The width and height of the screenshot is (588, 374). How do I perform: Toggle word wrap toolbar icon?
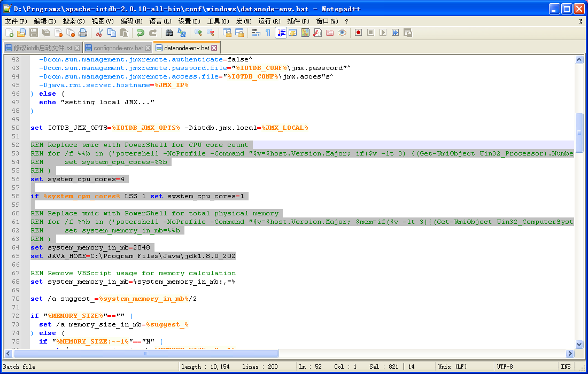[256, 33]
